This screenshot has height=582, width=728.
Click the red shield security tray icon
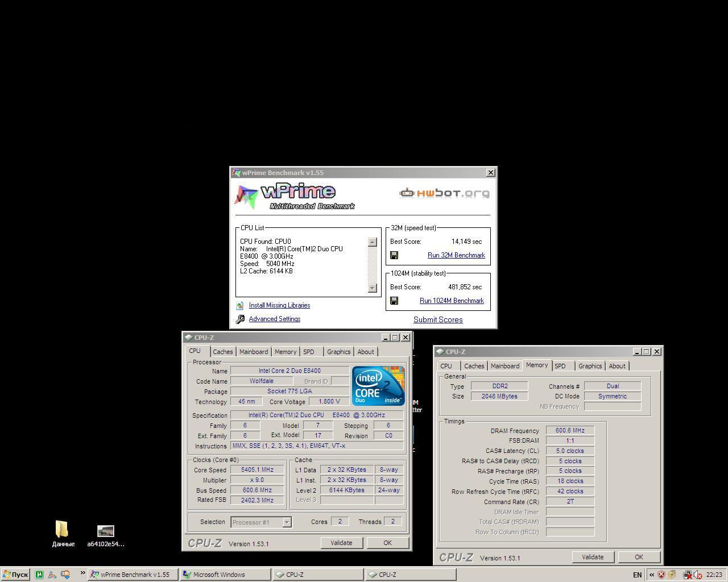pyautogui.click(x=661, y=575)
